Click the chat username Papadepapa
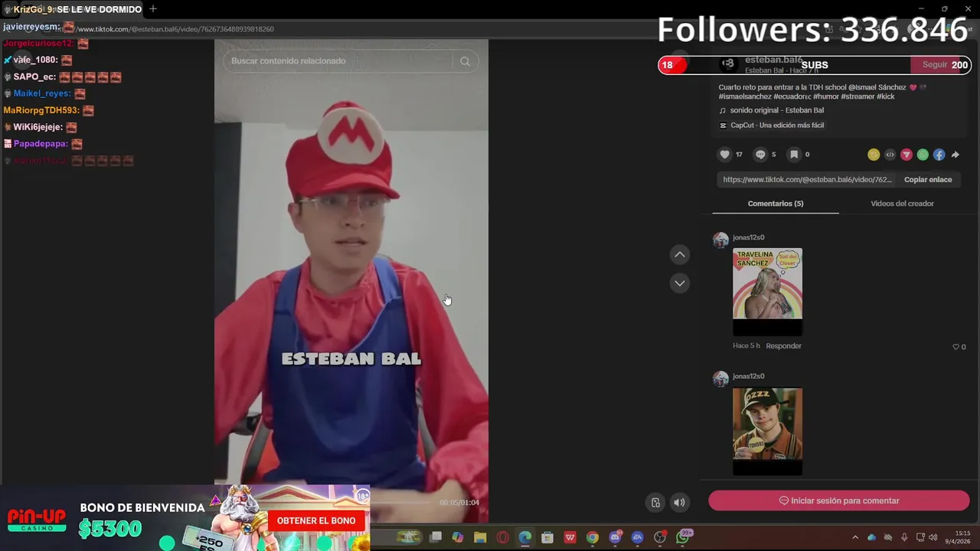 [41, 144]
